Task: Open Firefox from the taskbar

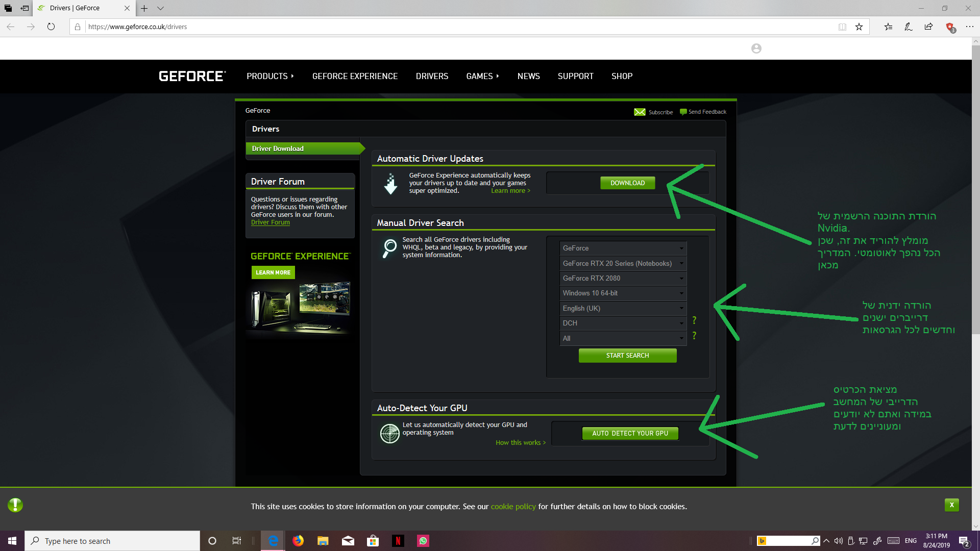Action: pos(298,541)
